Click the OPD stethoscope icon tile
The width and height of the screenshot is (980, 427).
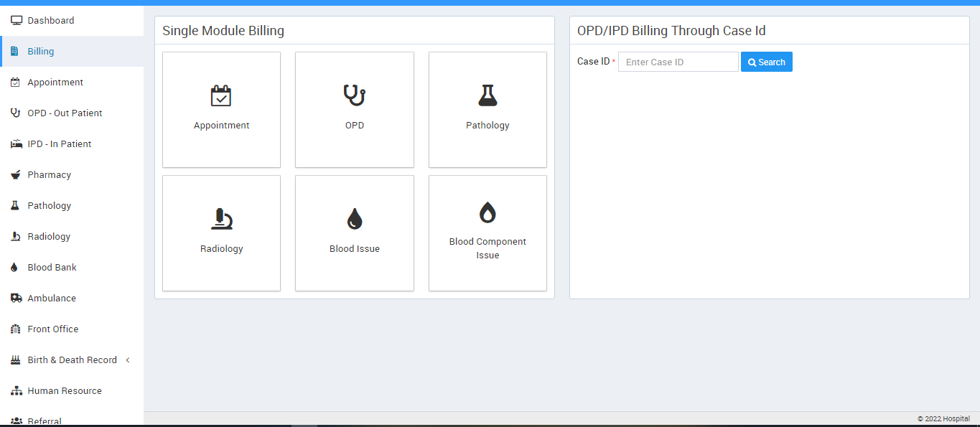[355, 95]
